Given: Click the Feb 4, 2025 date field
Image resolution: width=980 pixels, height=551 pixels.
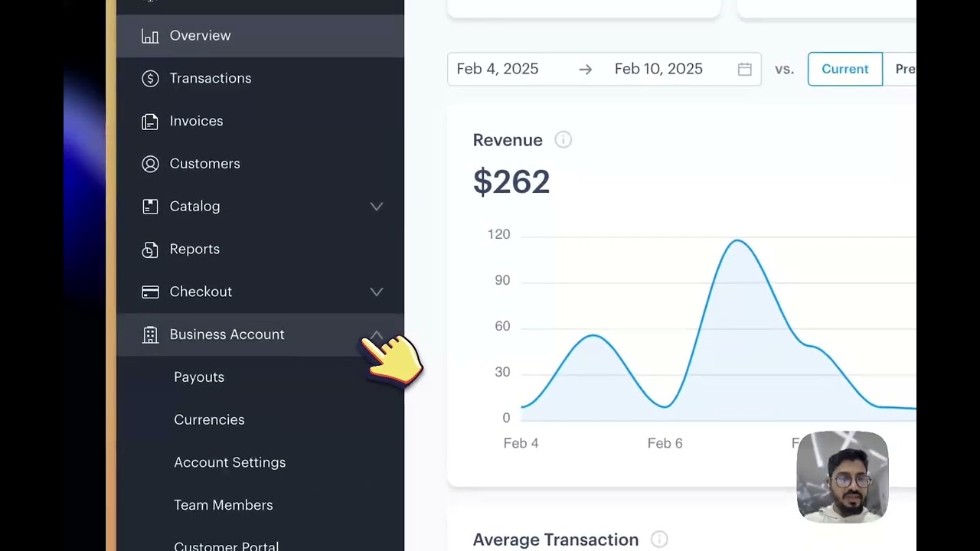Looking at the screenshot, I should pyautogui.click(x=498, y=69).
